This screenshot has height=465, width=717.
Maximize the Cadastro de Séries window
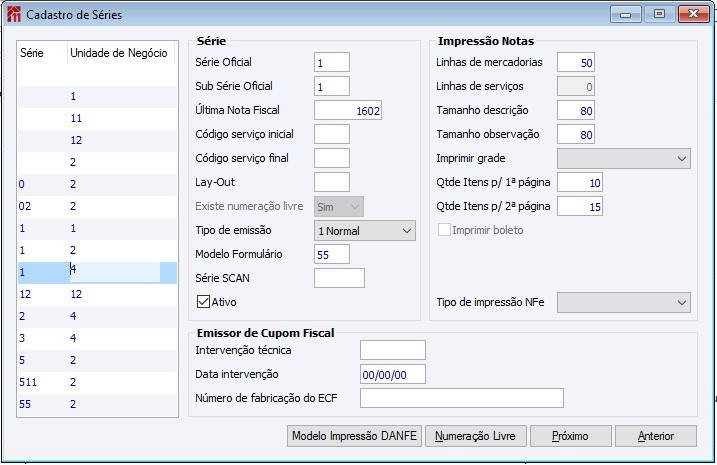(x=658, y=14)
